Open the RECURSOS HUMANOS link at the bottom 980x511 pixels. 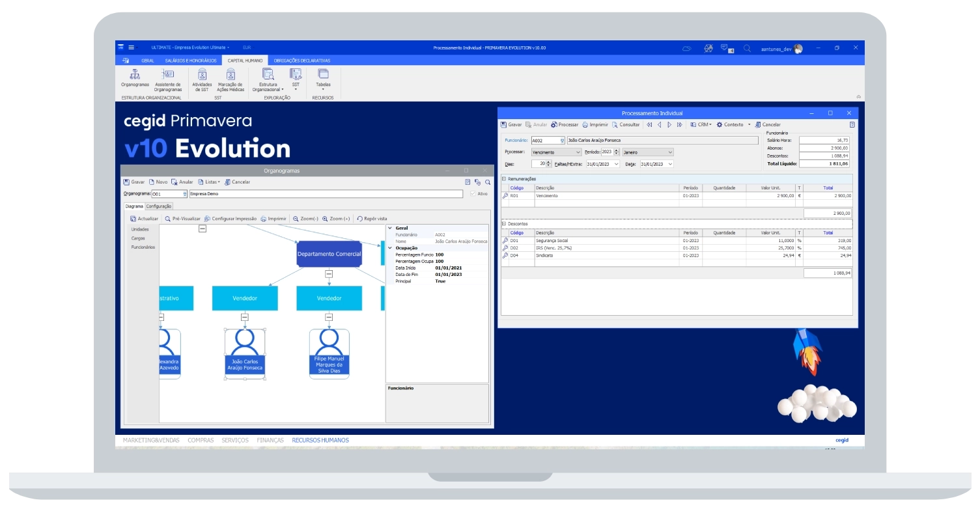tap(320, 440)
